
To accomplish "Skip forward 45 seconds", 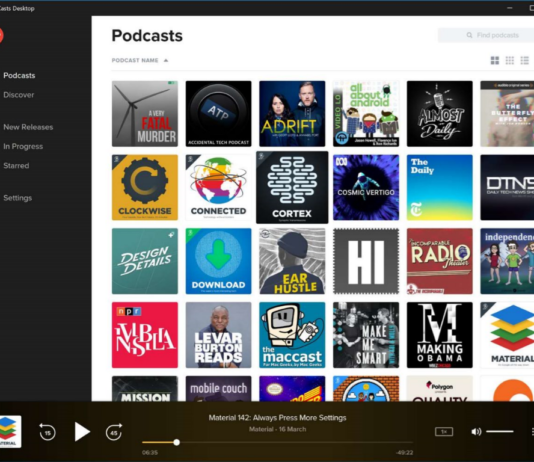I will coord(114,432).
